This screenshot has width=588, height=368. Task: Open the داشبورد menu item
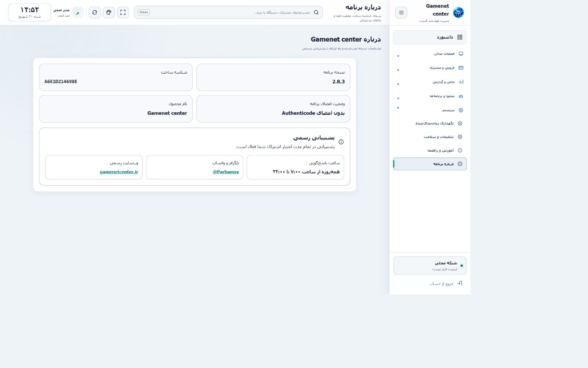point(430,37)
